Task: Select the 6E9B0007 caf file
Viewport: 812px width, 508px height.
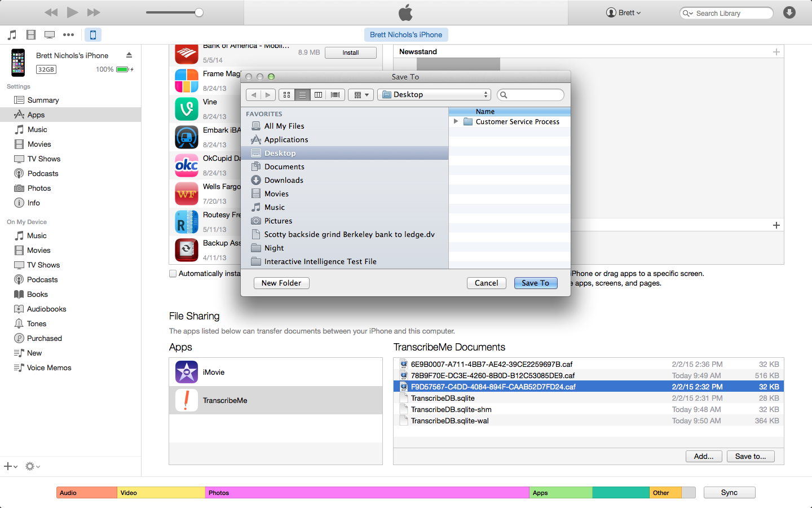Action: point(588,364)
